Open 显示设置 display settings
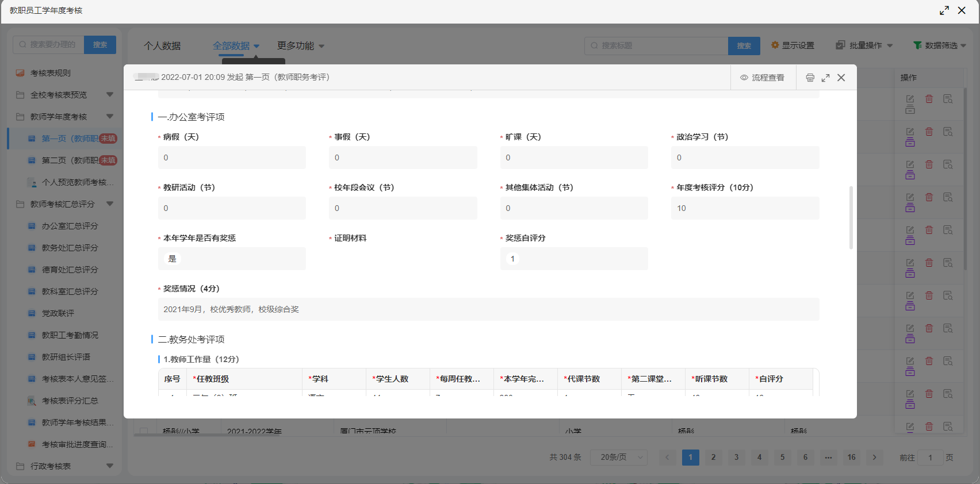 point(793,45)
